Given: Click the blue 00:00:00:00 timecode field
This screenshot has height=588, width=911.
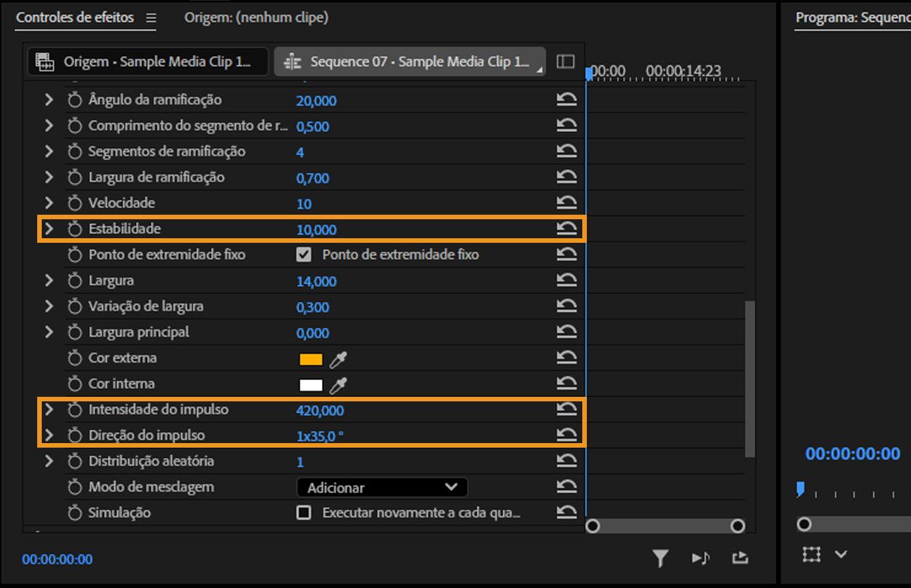Looking at the screenshot, I should (57, 558).
